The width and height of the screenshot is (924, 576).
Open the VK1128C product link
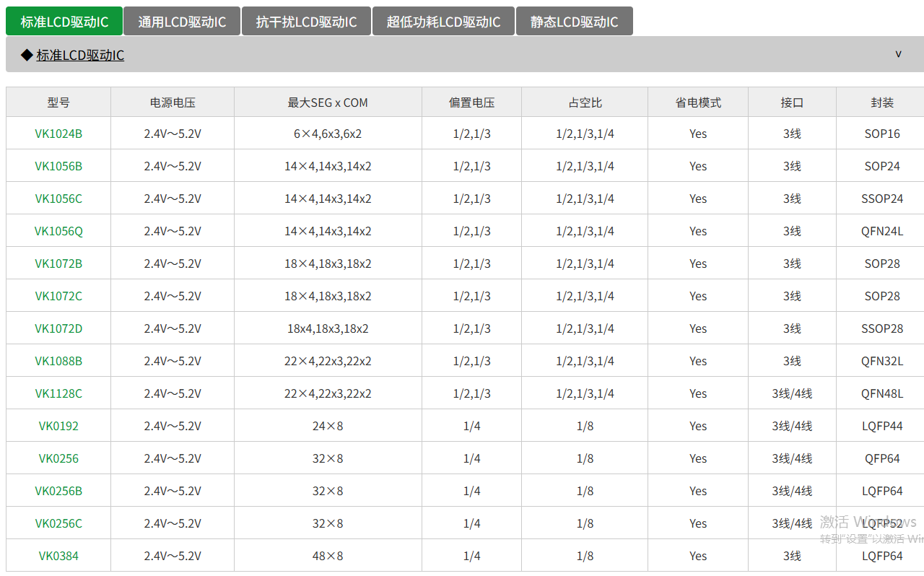58,393
